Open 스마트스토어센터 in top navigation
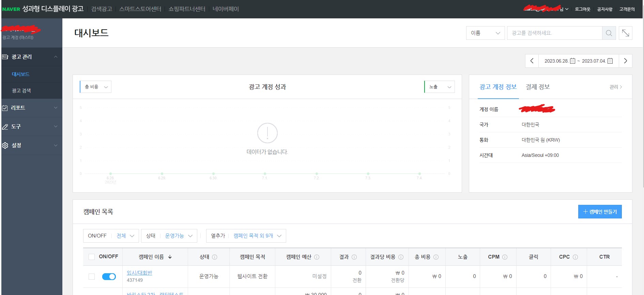 point(140,9)
